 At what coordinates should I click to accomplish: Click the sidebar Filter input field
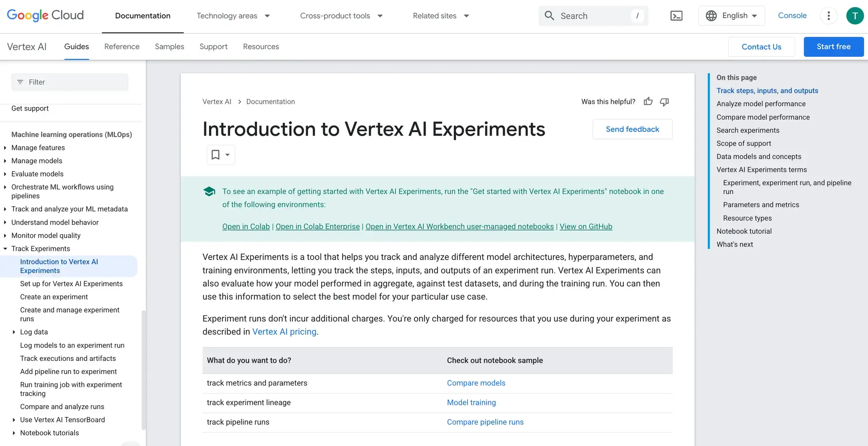pos(70,82)
